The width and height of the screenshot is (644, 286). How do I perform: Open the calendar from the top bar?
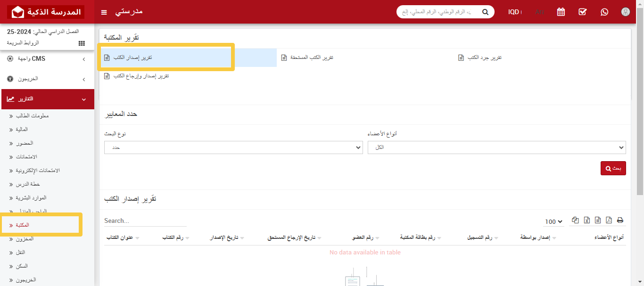pos(561,11)
